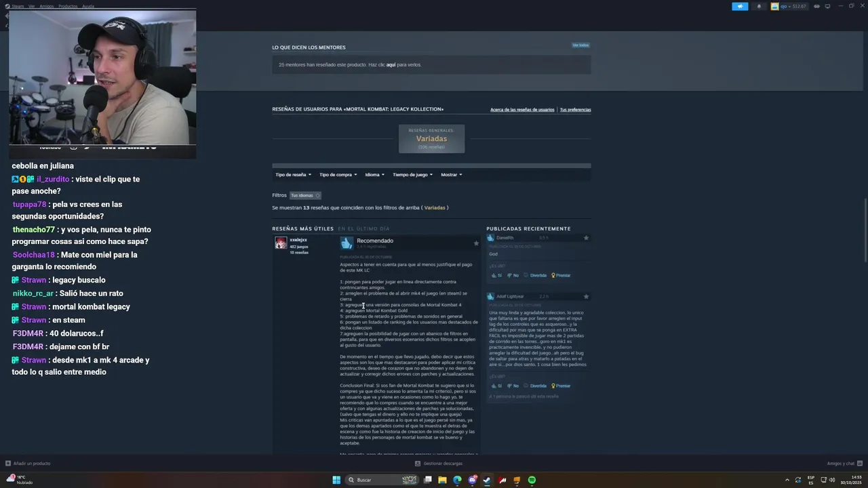This screenshot has width=868, height=488.
Task: Mark DanielRh's review as 'Divertida'
Action: coord(535,276)
